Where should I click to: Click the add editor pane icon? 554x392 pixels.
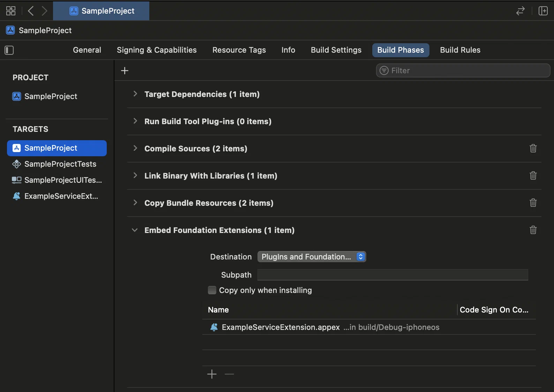click(543, 11)
